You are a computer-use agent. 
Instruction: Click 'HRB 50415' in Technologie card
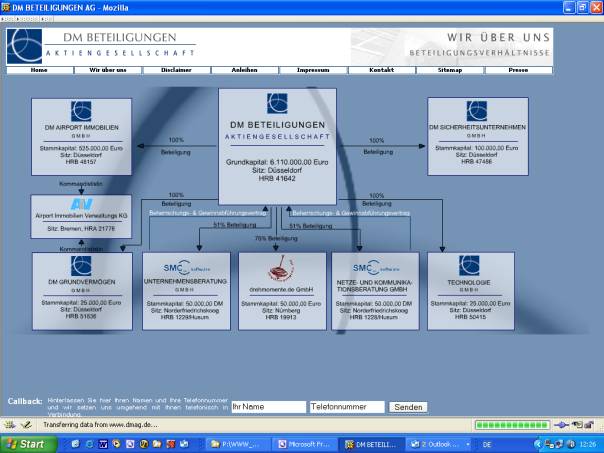pos(470,317)
